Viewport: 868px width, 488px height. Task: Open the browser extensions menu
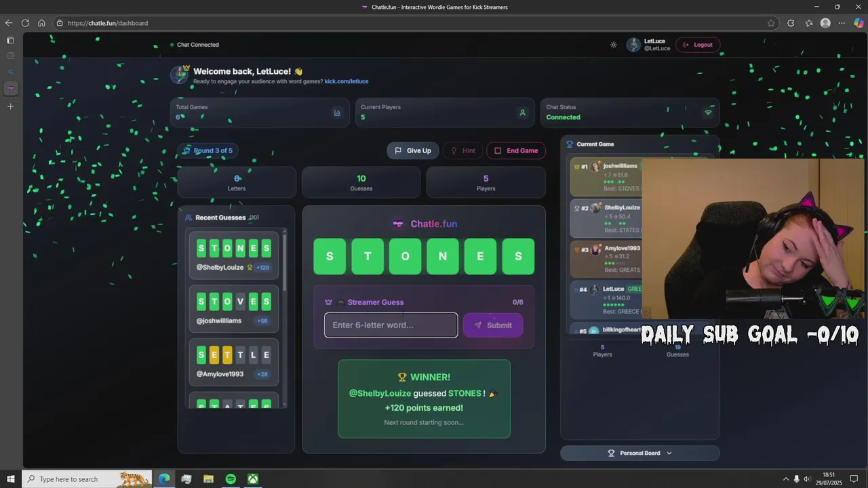pos(791,23)
